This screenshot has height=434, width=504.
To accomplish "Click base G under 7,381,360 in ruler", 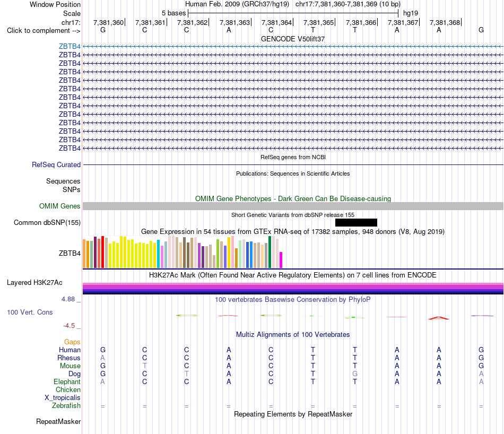I will pos(103,30).
